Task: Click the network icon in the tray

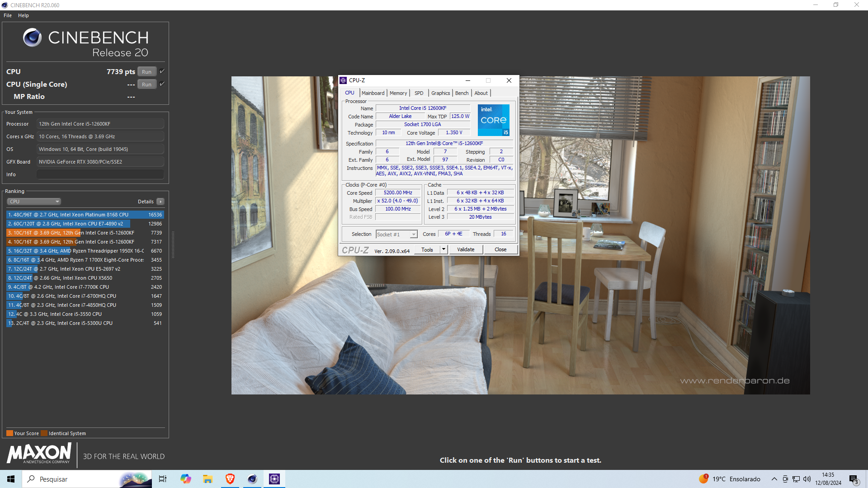Action: (x=796, y=479)
